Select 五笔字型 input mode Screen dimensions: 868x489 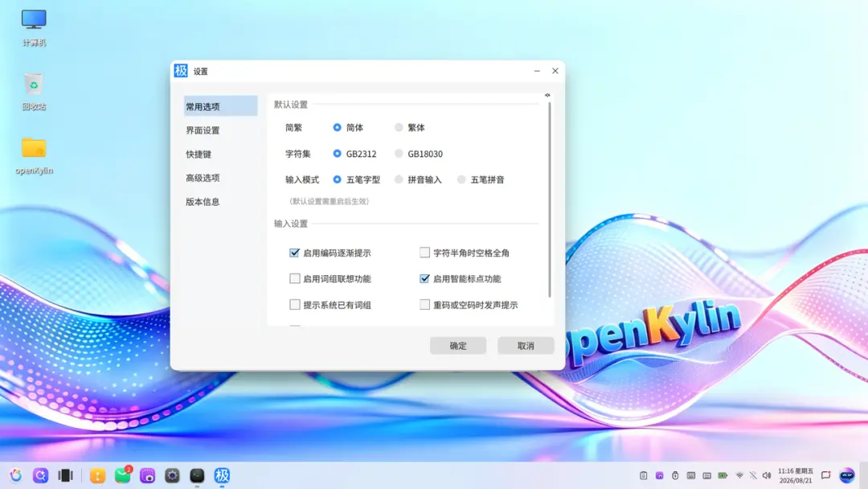(x=337, y=179)
